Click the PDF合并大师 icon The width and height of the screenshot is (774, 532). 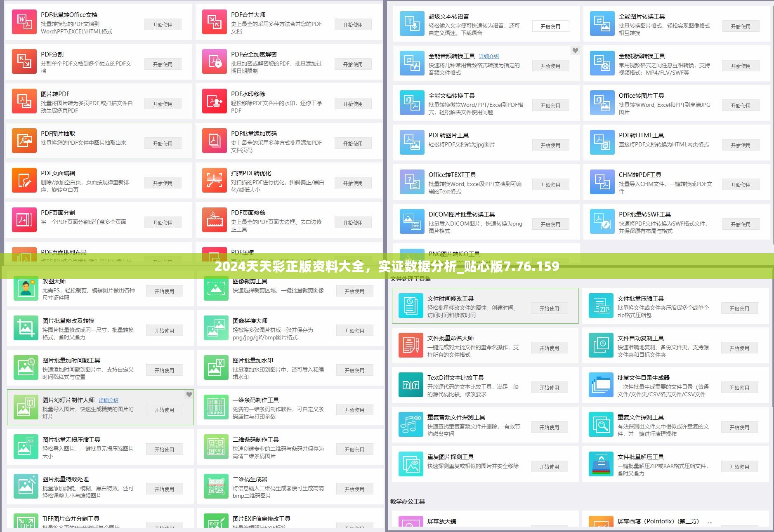point(215,22)
